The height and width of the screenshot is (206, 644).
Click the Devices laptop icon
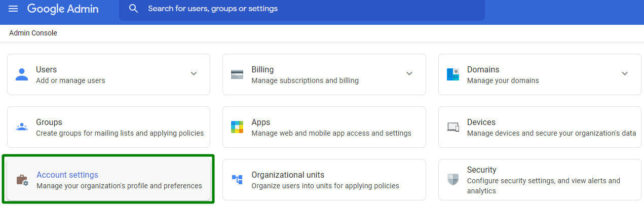point(452,127)
